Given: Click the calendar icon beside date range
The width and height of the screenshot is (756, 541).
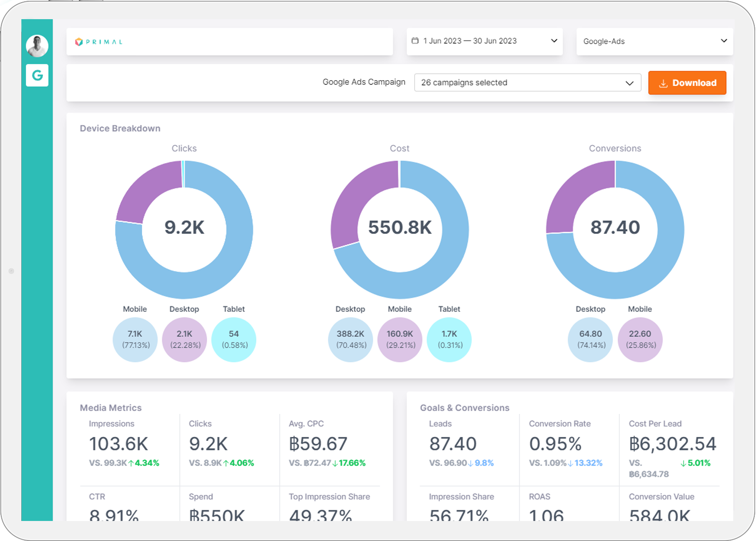Looking at the screenshot, I should [x=415, y=41].
